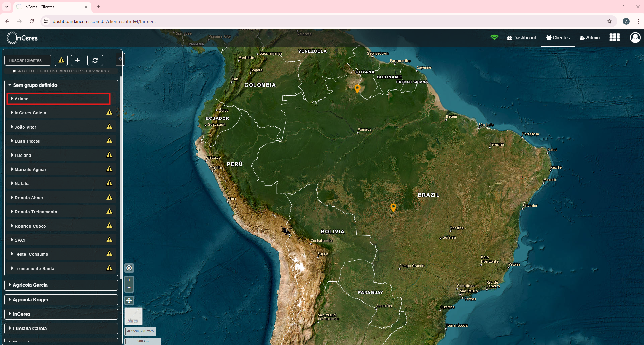Expand the Agricola Kruger group

61,300
